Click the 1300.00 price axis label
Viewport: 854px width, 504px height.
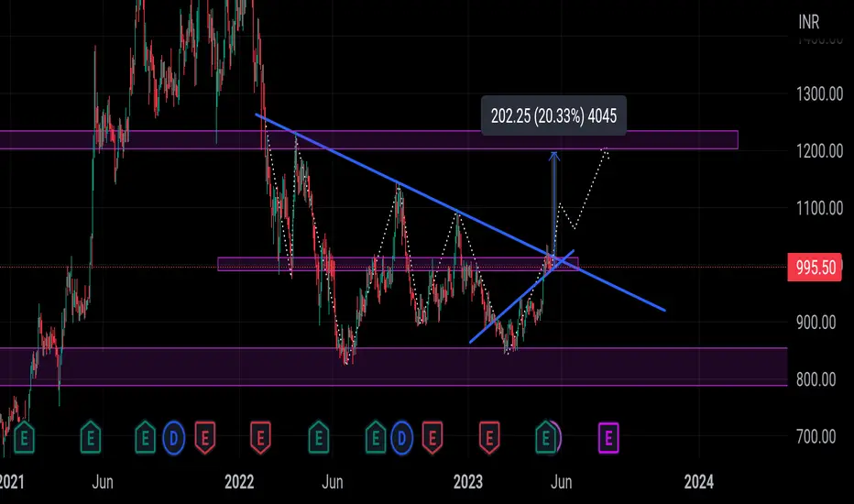(x=820, y=94)
